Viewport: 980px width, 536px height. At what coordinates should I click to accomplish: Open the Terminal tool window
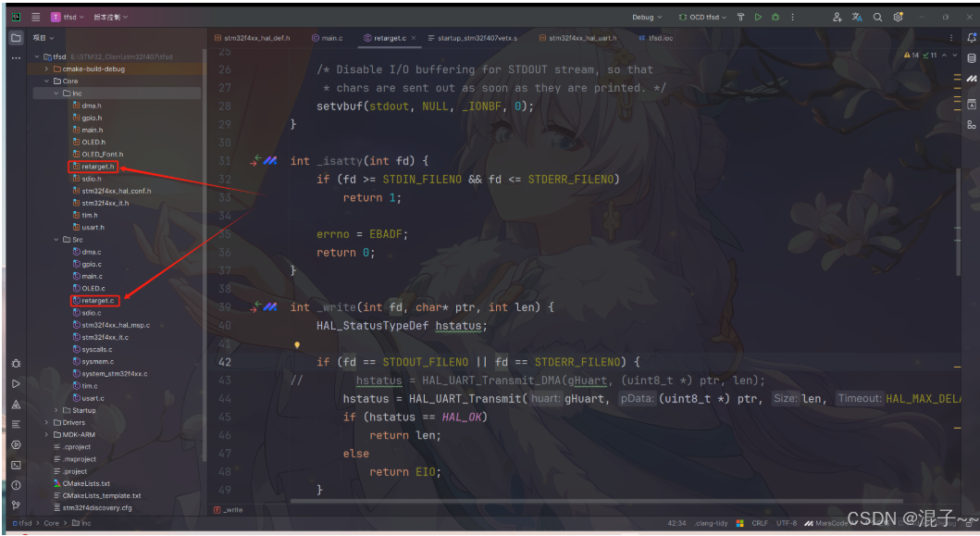pyautogui.click(x=17, y=465)
